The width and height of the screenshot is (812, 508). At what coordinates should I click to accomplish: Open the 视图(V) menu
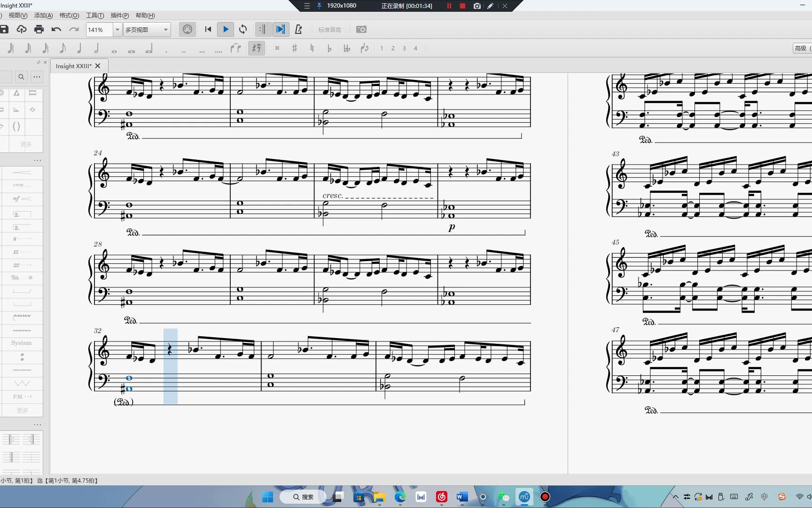18,16
